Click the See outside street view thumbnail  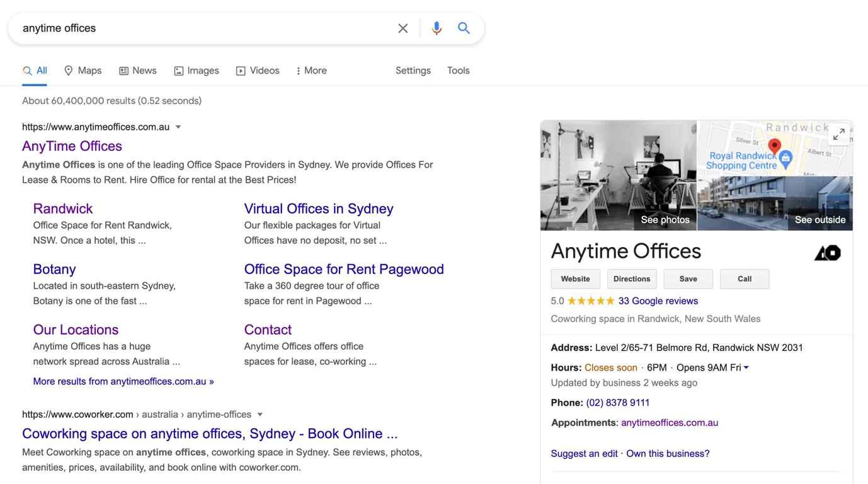[775, 204]
